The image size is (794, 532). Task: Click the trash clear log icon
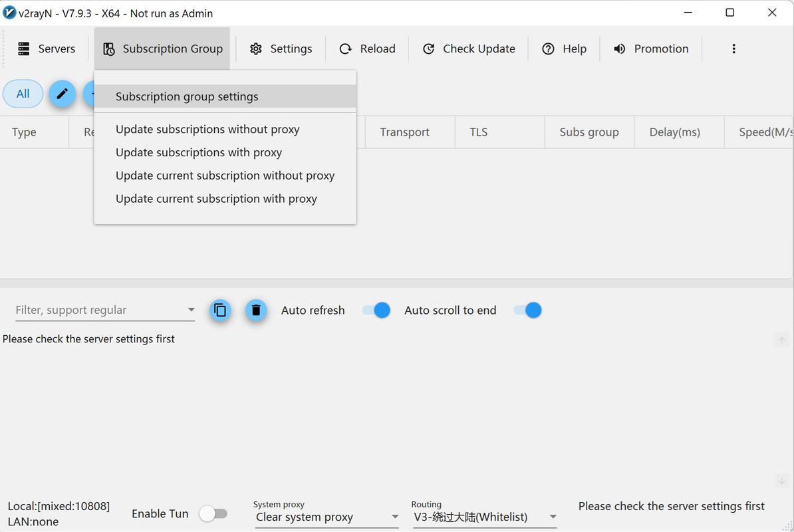point(256,310)
